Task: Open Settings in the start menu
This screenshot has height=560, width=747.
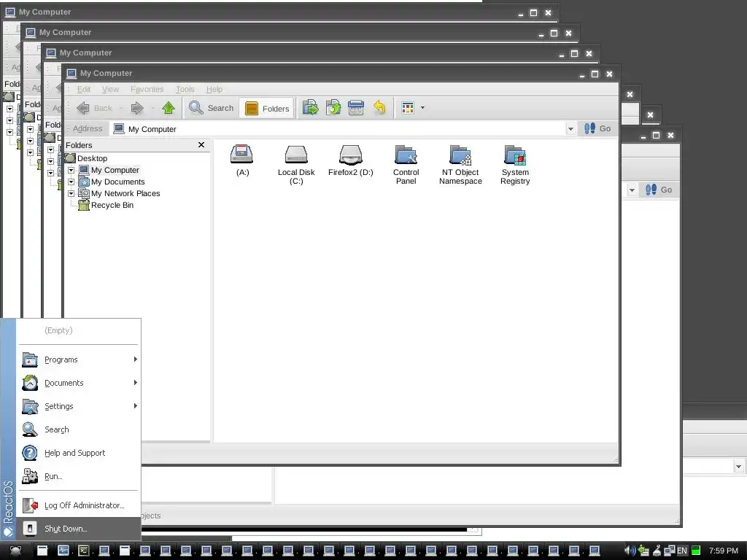Action: tap(79, 406)
